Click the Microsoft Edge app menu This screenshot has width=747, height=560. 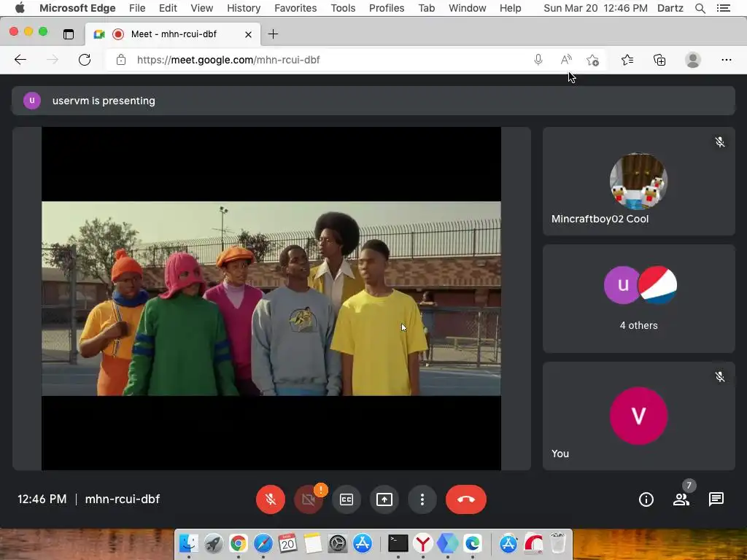click(77, 8)
